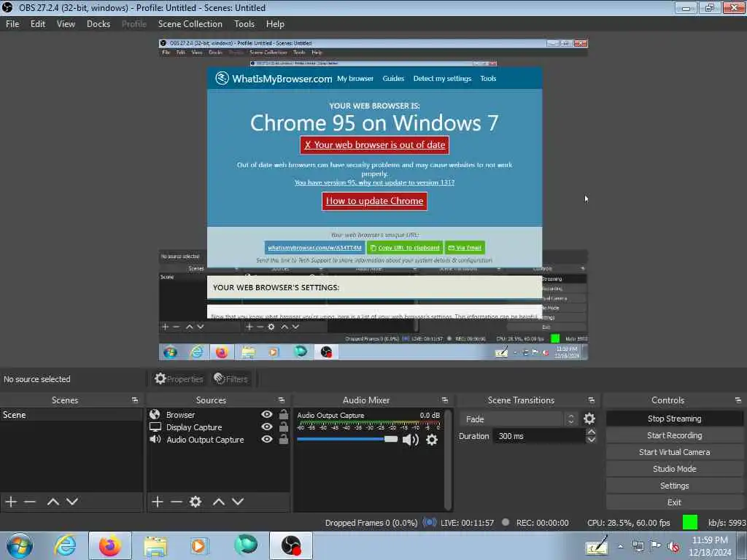Select the Audio Output Capture source
The width and height of the screenshot is (747, 560).
pyautogui.click(x=205, y=440)
